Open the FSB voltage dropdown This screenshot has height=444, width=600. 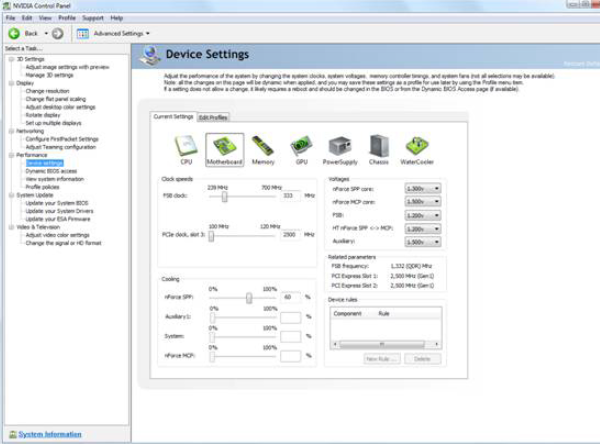pos(422,215)
